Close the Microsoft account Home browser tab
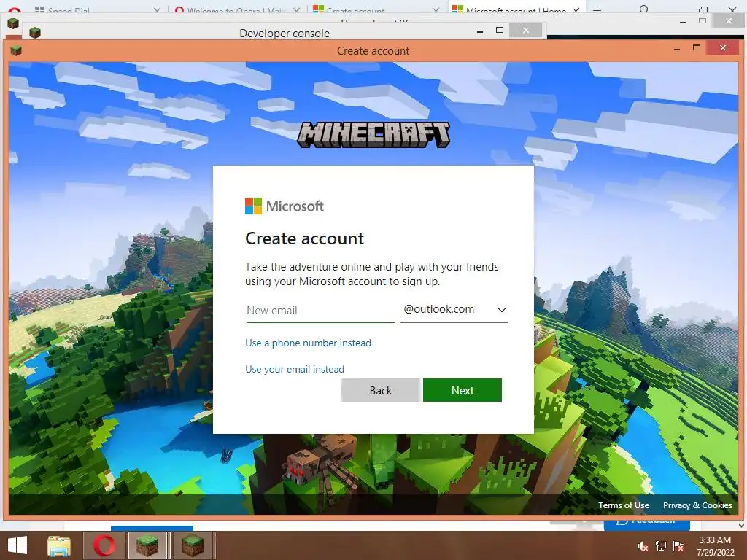This screenshot has width=747, height=560. 576,10
